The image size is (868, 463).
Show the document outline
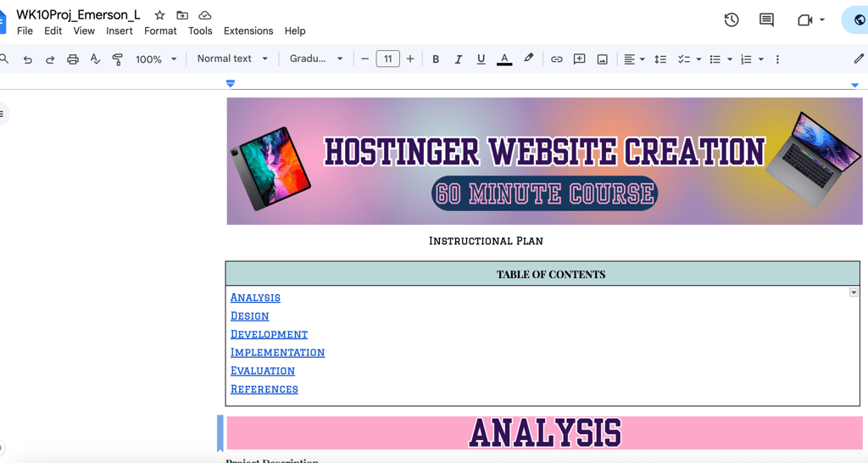[x=3, y=114]
